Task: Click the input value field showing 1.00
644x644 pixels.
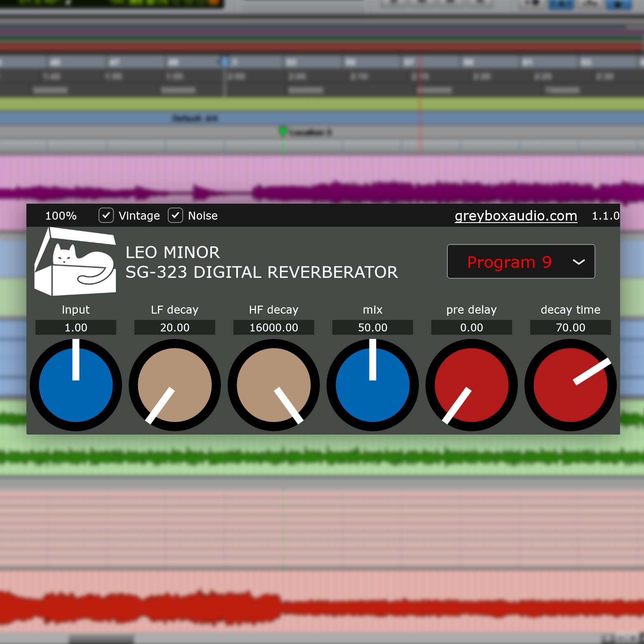Action: pyautogui.click(x=76, y=327)
